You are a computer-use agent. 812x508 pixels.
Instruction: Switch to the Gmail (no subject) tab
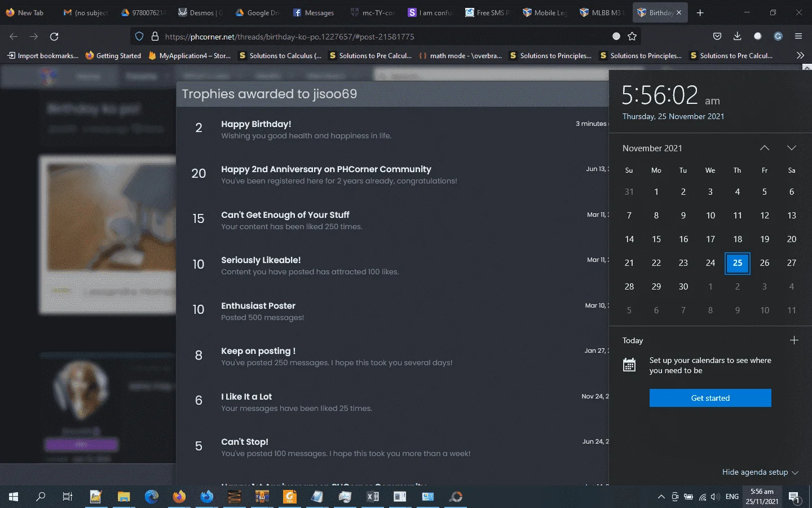86,12
